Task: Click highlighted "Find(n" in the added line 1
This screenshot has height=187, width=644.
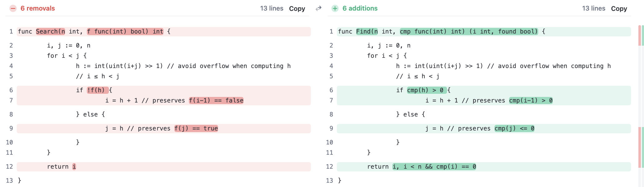Action: 367,31
